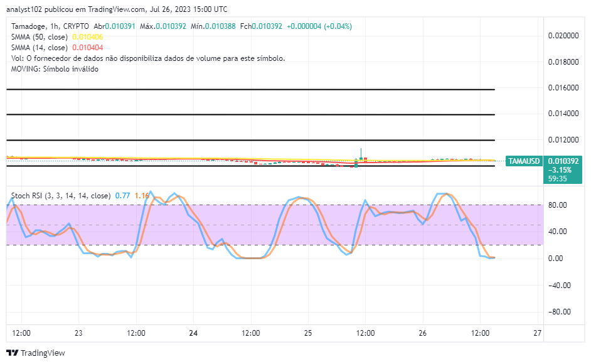Click the blue Stoch RSI value 0.77
The height and width of the screenshot is (364, 591).
coord(122,196)
